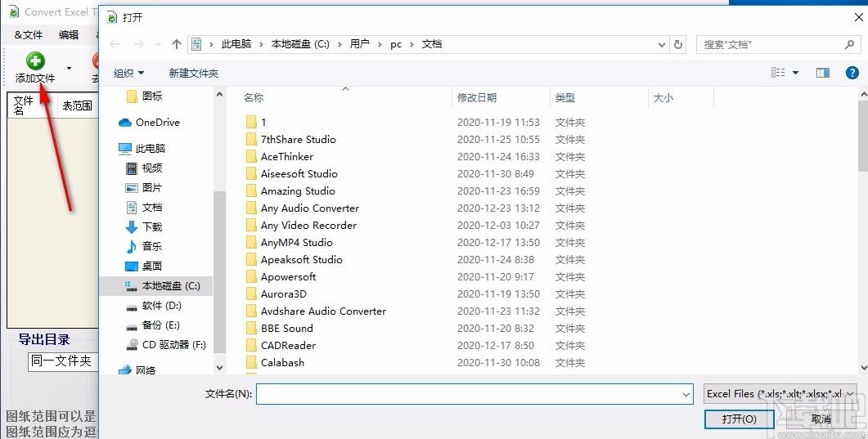
Task: Expand the address bar history dropdown
Action: pyautogui.click(x=662, y=45)
